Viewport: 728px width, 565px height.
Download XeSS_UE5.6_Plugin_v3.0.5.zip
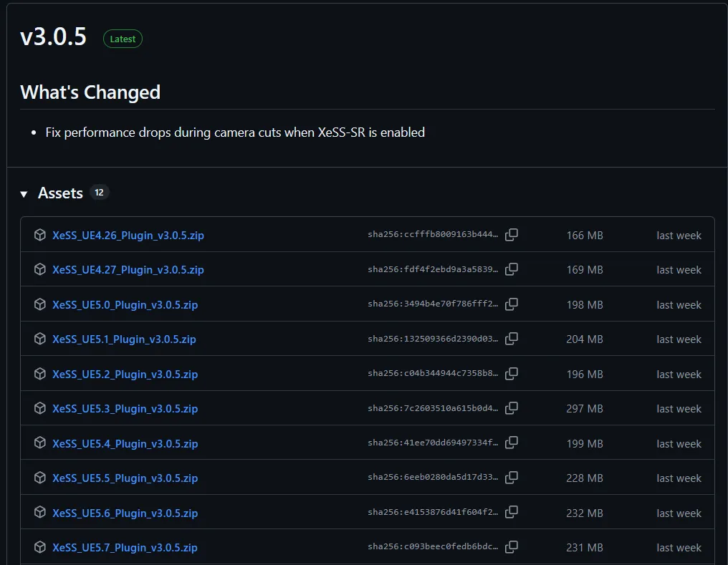point(125,513)
